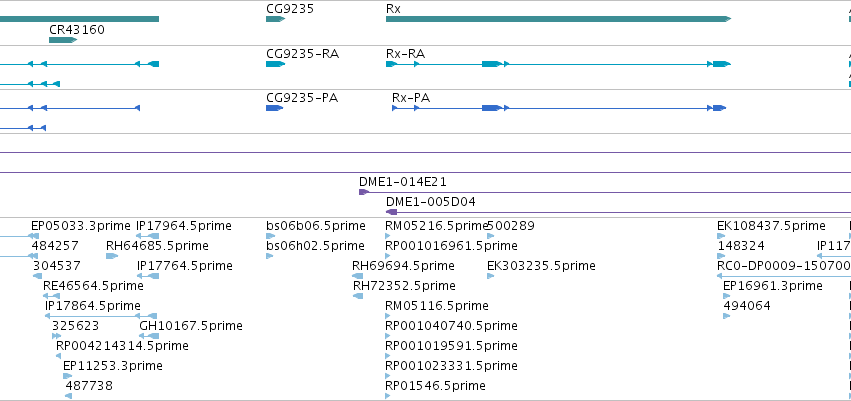
Task: Open the Rx-PA label
Action: coord(411,98)
